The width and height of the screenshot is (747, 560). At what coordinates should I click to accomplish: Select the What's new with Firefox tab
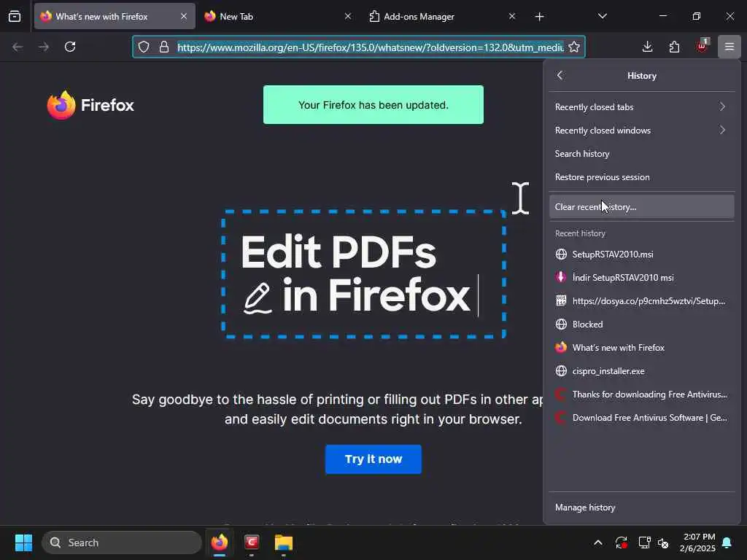pyautogui.click(x=115, y=16)
